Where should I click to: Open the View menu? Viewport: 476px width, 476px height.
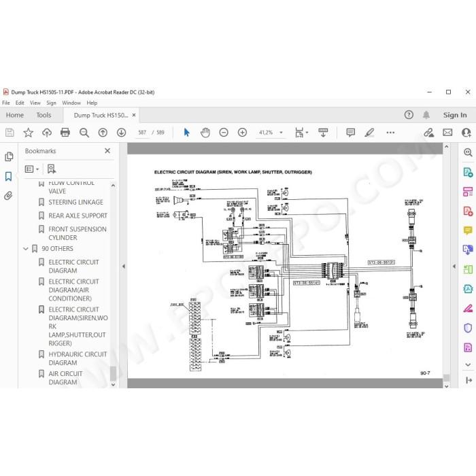tap(35, 103)
